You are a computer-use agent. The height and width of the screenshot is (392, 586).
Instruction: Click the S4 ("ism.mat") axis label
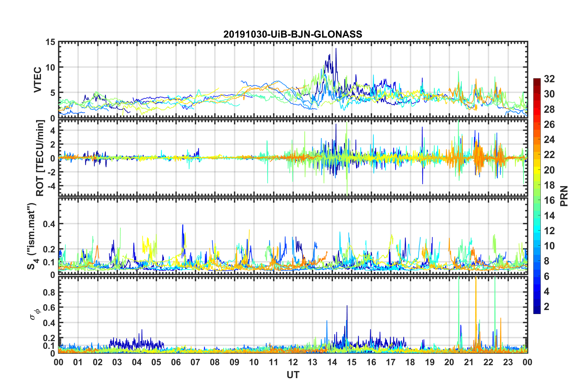(x=32, y=236)
